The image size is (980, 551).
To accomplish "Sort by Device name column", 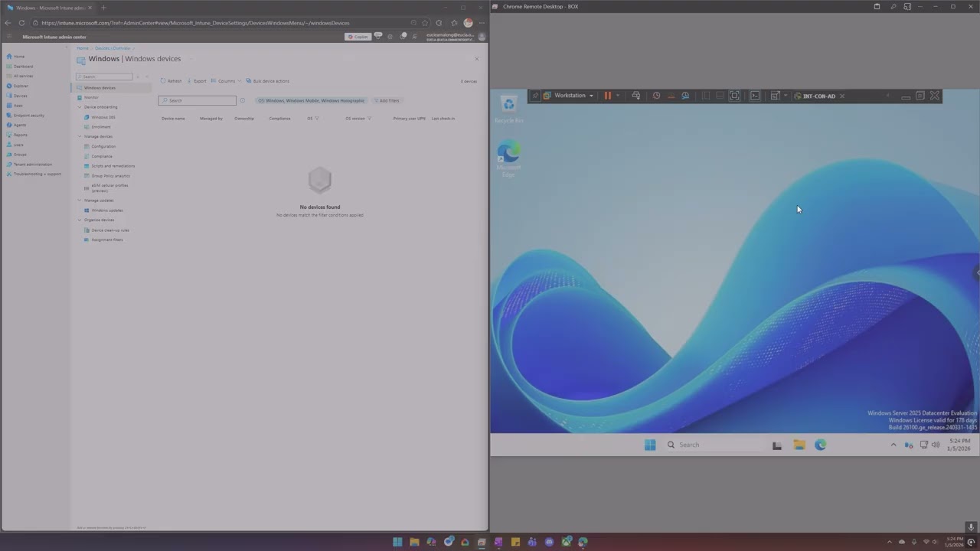I will (173, 119).
